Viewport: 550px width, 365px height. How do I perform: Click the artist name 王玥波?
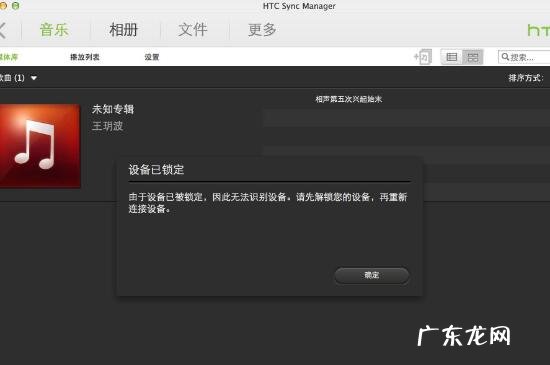click(107, 126)
